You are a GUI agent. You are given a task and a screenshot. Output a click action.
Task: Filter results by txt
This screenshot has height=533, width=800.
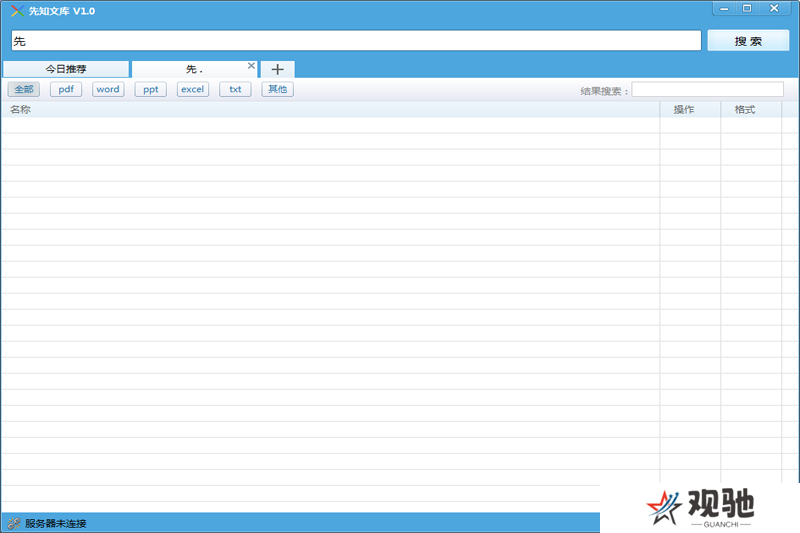[x=235, y=89]
